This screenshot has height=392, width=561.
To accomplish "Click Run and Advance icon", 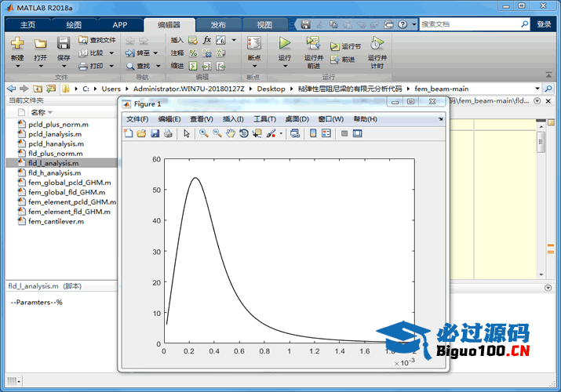I will pos(313,43).
